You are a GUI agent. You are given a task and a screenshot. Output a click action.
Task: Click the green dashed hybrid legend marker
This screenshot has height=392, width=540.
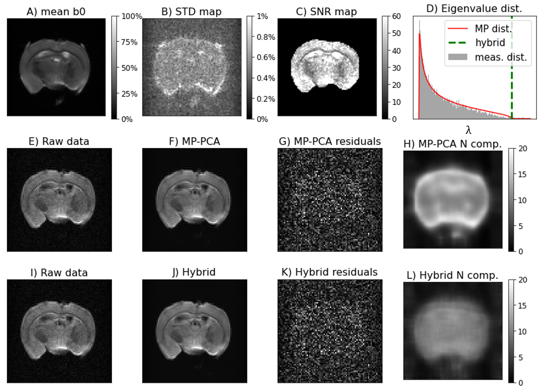(x=458, y=43)
